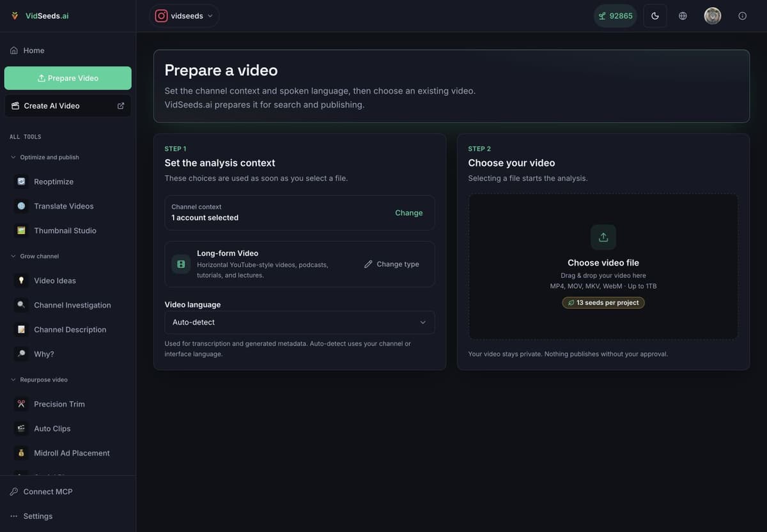Select Precision Trim label in sidebar
This screenshot has width=767, height=532.
[x=59, y=404]
